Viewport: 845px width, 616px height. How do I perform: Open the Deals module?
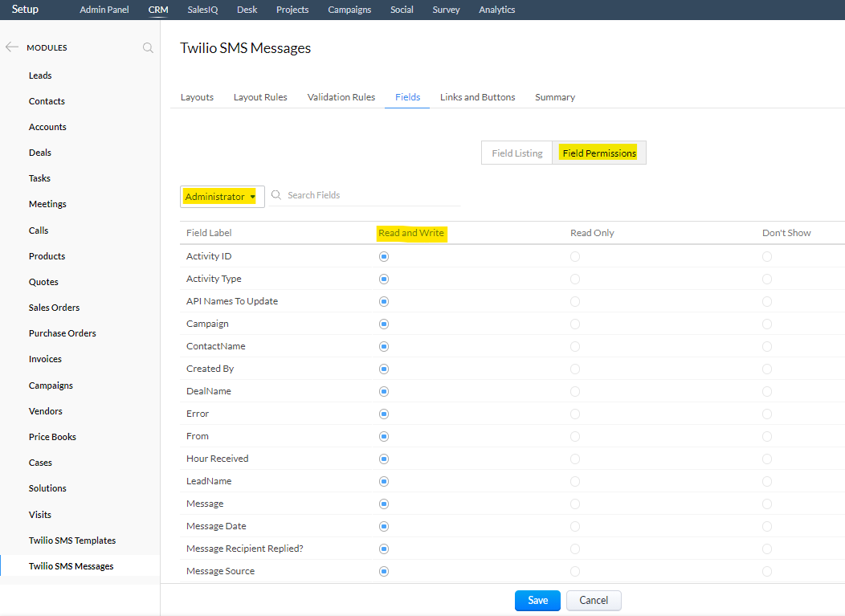pos(40,153)
